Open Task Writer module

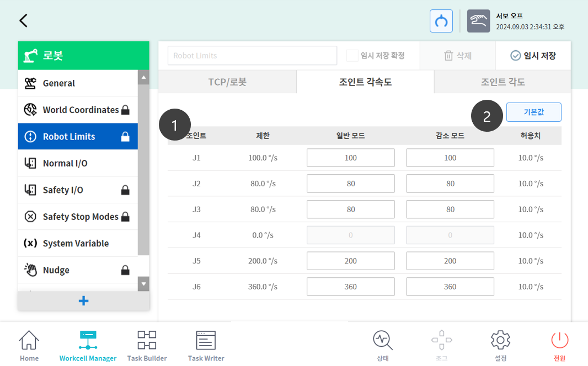(206, 346)
